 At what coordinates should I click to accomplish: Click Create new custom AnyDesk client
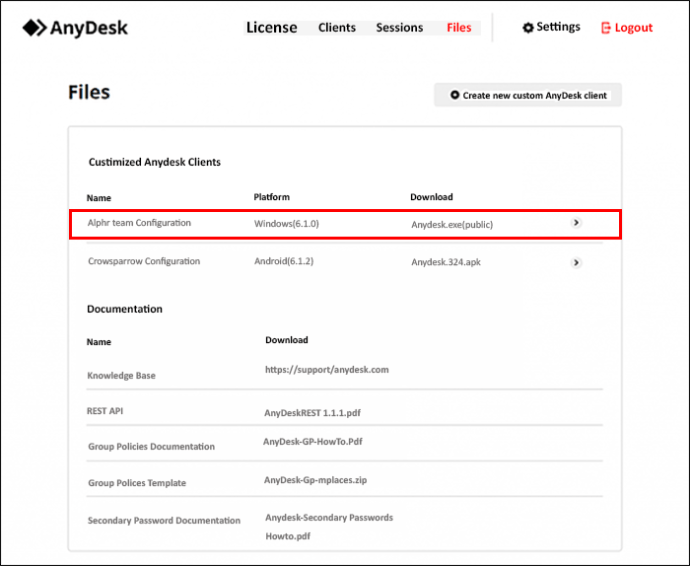point(528,95)
